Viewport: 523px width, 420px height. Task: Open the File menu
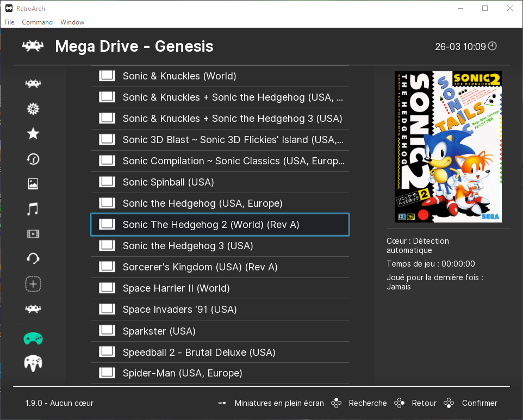point(9,22)
